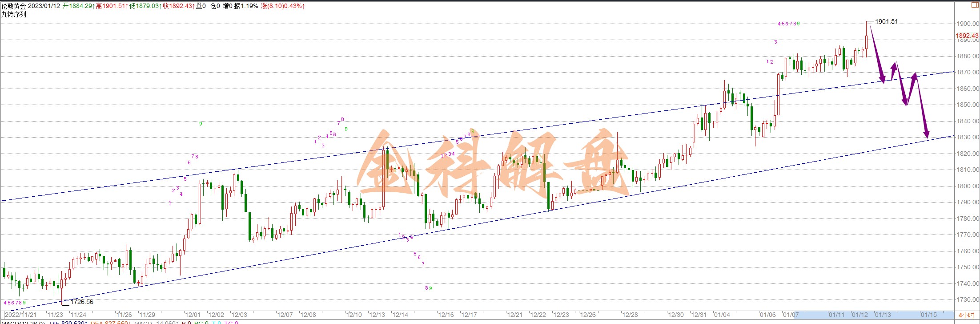Click the 01/15 date on time axis
Viewport: 980px width, 324px height.
point(929,315)
